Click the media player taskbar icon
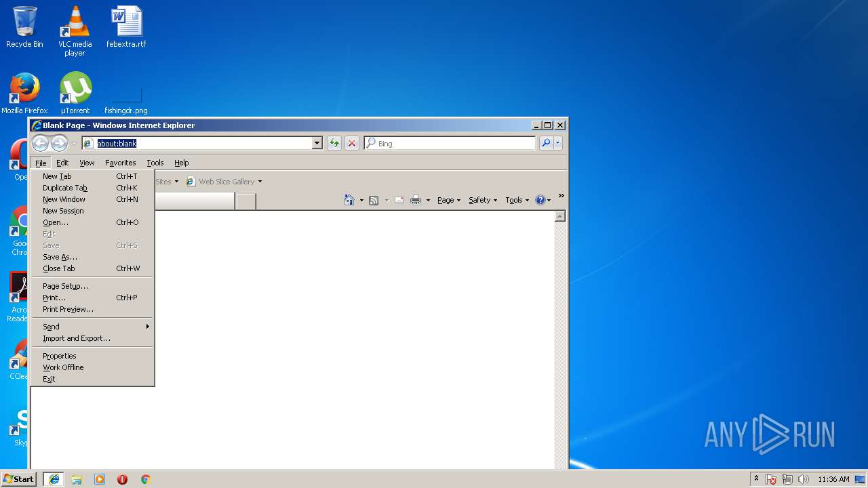Screen dimensions: 868x488 [x=100, y=479]
